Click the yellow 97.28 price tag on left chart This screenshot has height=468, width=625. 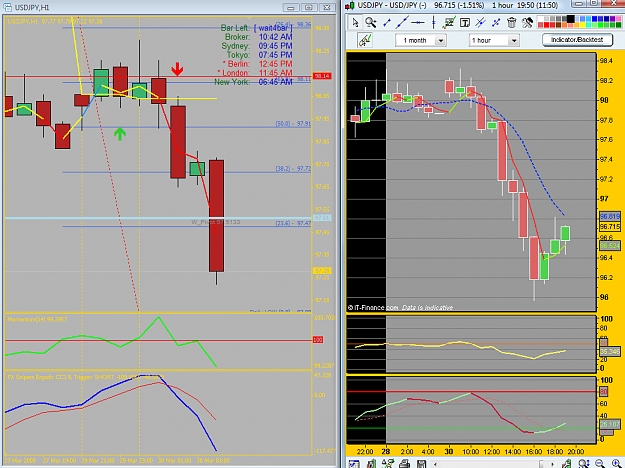pyautogui.click(x=322, y=271)
